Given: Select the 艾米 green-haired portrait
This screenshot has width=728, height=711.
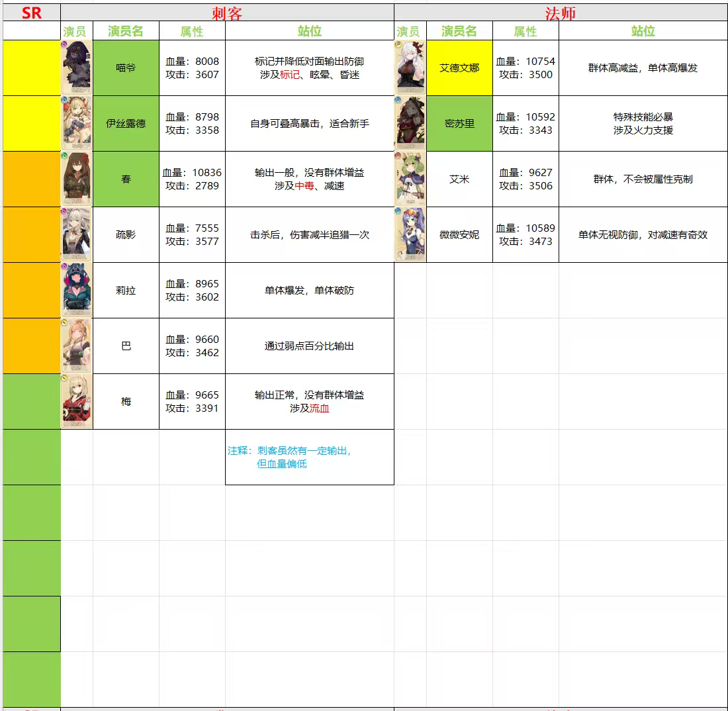Looking at the screenshot, I should click(410, 179).
